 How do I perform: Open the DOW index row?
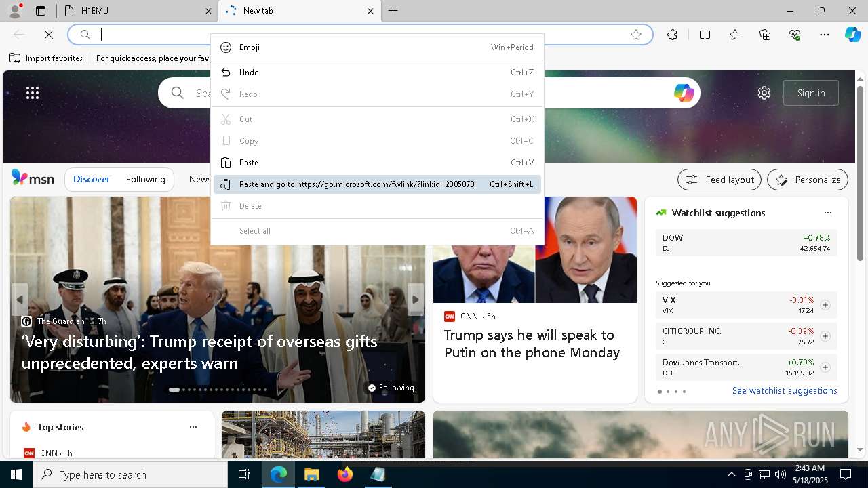click(746, 243)
